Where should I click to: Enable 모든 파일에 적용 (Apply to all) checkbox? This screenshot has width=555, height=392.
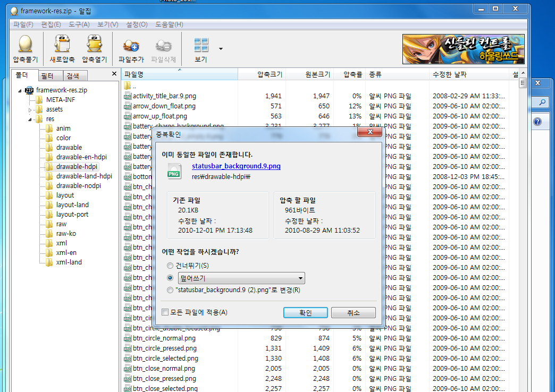(x=165, y=312)
